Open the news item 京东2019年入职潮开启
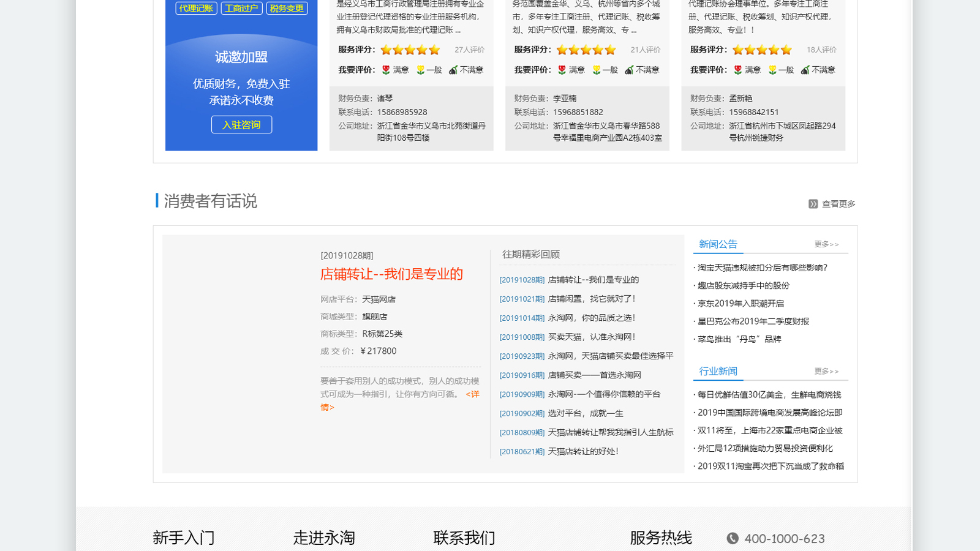This screenshot has width=980, height=551. 741,304
